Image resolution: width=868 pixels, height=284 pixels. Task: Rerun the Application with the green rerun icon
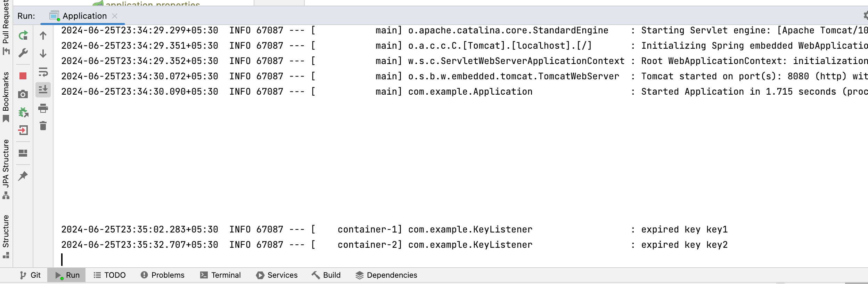click(23, 35)
